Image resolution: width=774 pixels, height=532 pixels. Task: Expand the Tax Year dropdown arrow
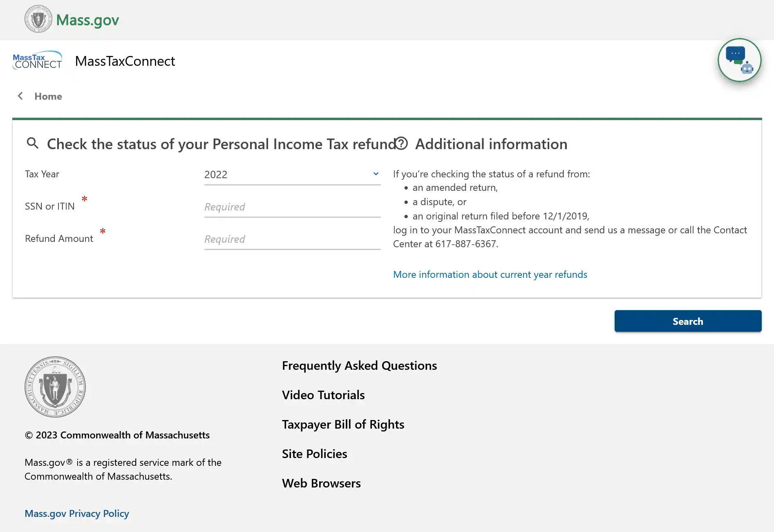pos(376,174)
